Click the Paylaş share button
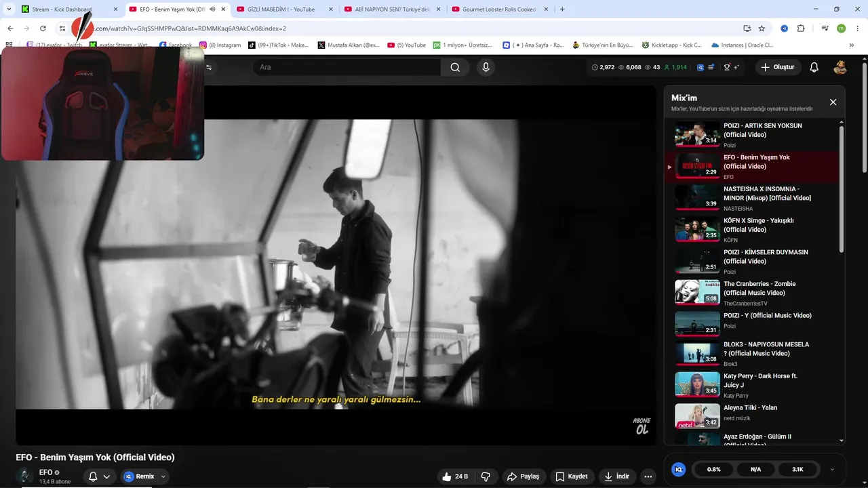This screenshot has height=488, width=868. tap(523, 476)
